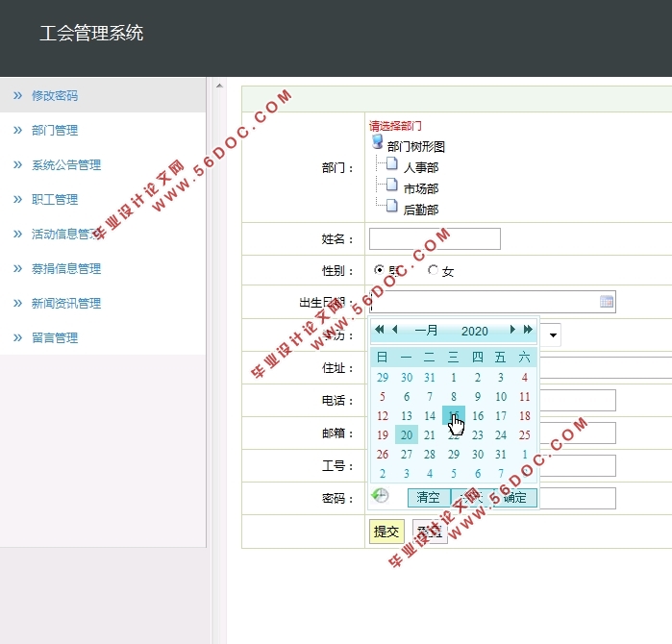Go to next month in calendar
The image size is (672, 644).
pyautogui.click(x=512, y=330)
